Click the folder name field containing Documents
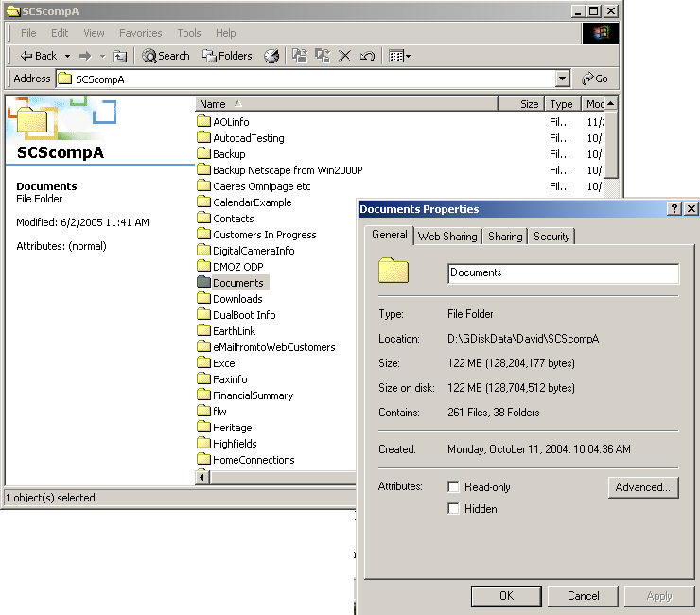This screenshot has width=700, height=615. point(563,272)
